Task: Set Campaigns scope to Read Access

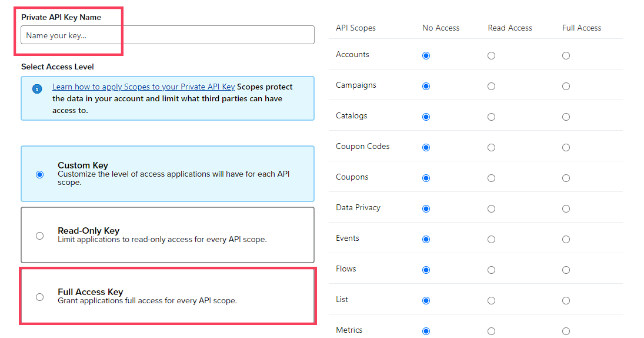Action: tap(491, 87)
